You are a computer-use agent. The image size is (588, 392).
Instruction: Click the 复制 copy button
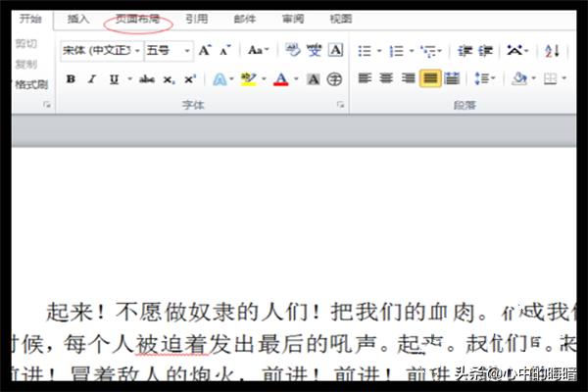(x=26, y=65)
